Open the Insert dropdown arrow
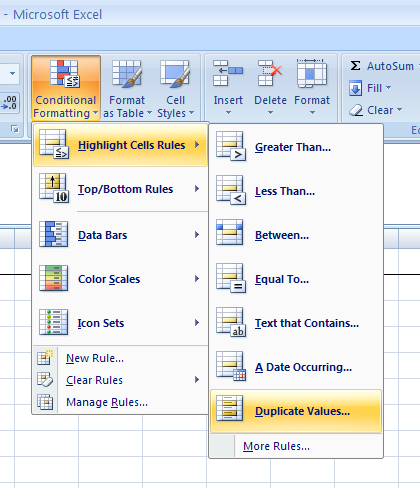 [228, 113]
